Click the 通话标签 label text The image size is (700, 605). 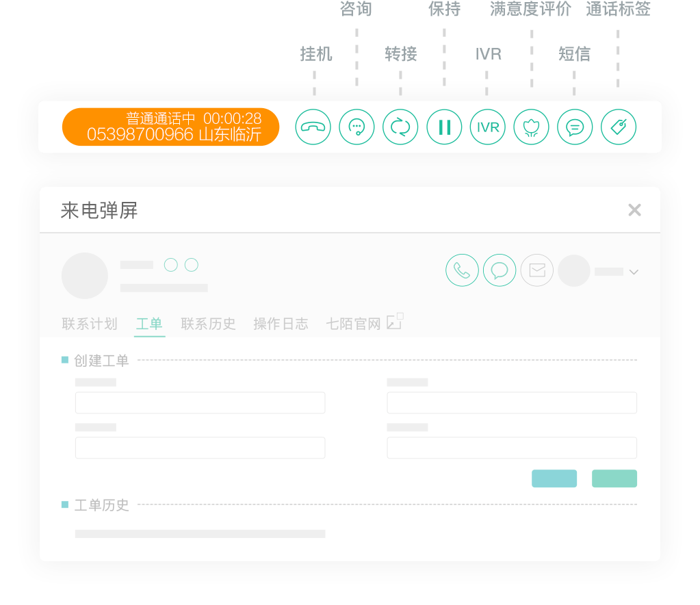coord(619,9)
